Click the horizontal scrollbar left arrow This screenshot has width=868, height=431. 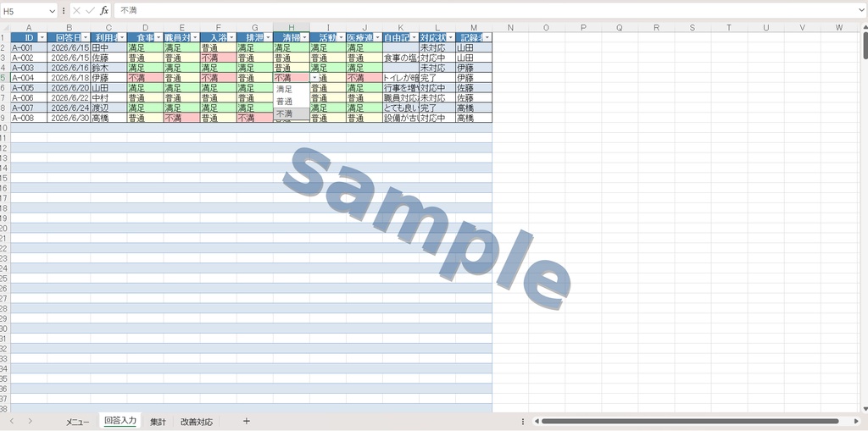coord(537,422)
